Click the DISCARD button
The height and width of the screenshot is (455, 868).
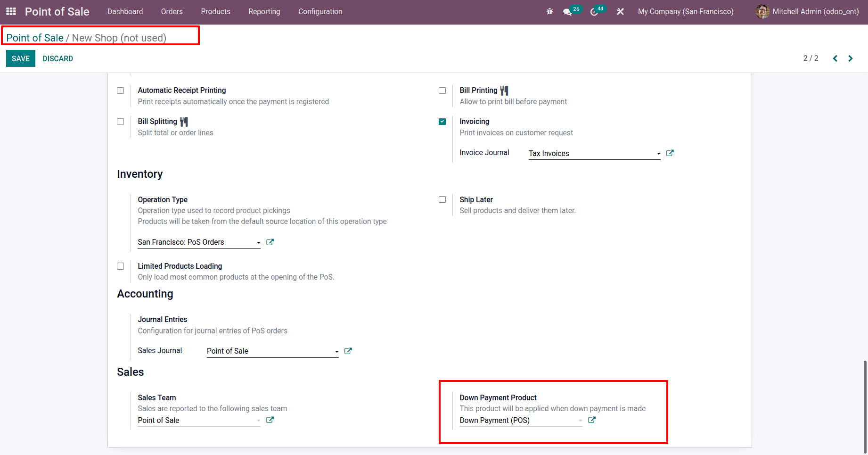coord(58,58)
